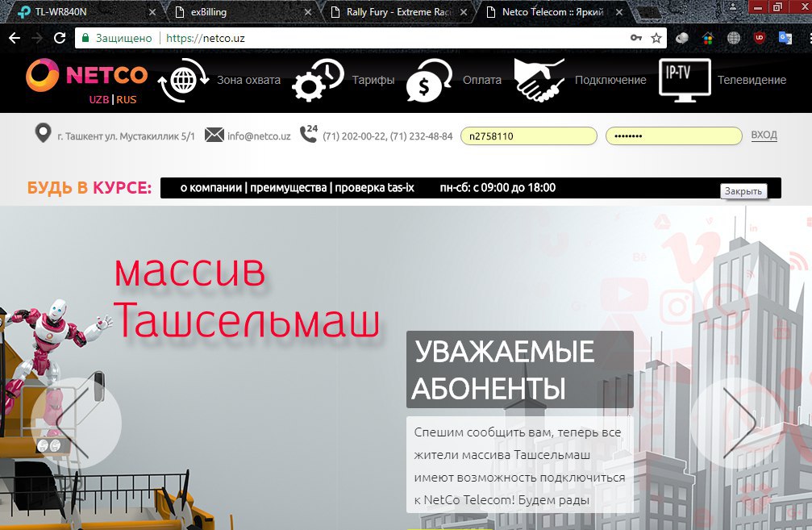The width and height of the screenshot is (812, 530).
Task: Click the grey cloud extension icon
Action: tap(682, 38)
